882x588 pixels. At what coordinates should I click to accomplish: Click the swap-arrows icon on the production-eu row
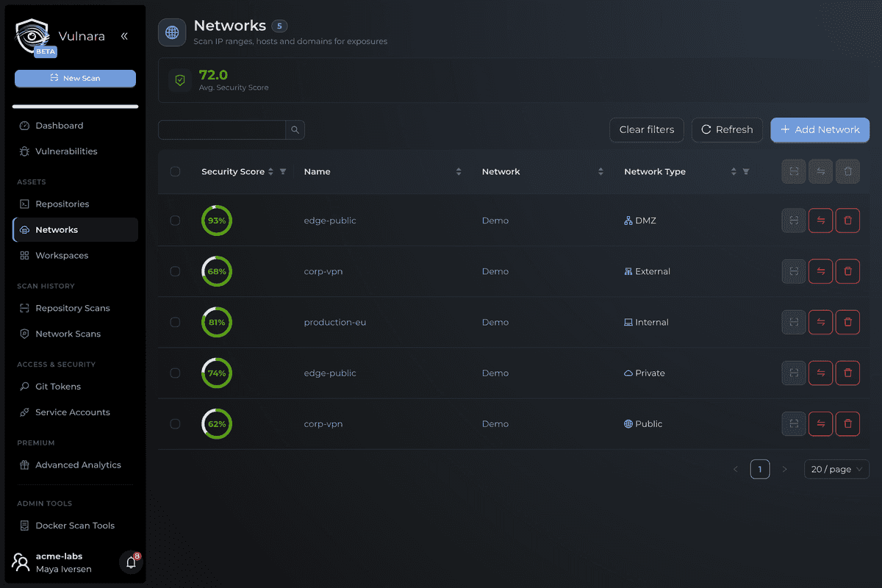pyautogui.click(x=820, y=322)
